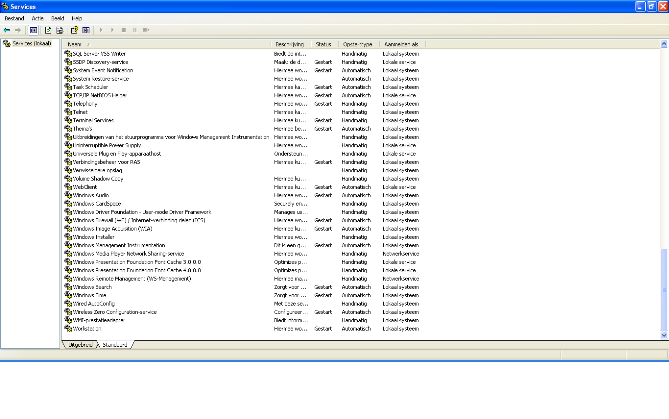This screenshot has height=419, width=669.
Task: Select Windows Presentation Foundation Font Cache 3.0.0.0
Action: click(x=137, y=262)
